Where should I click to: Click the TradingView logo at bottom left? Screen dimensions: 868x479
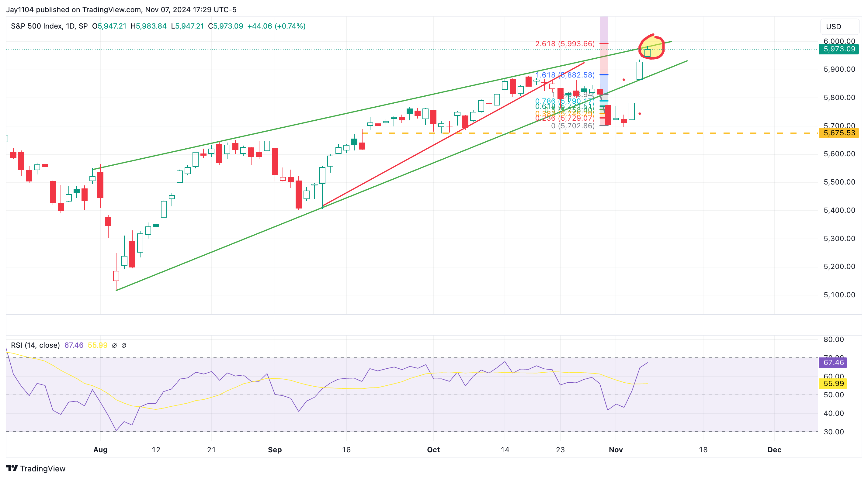tap(35, 468)
